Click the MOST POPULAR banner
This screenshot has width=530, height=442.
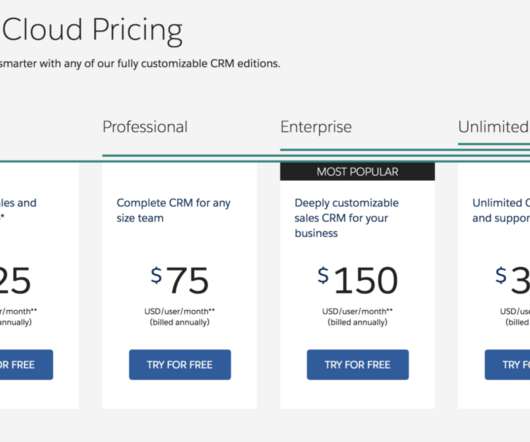357,172
